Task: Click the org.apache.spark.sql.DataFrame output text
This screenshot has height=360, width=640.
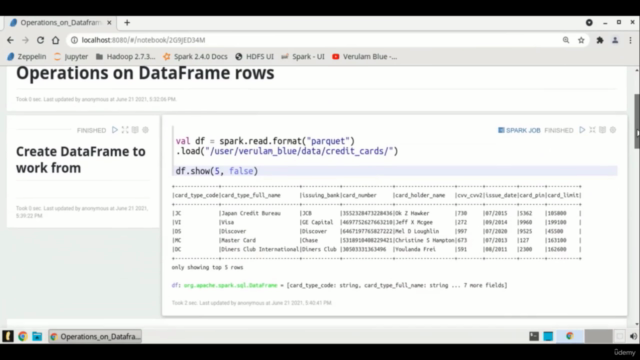Action: (x=230, y=285)
